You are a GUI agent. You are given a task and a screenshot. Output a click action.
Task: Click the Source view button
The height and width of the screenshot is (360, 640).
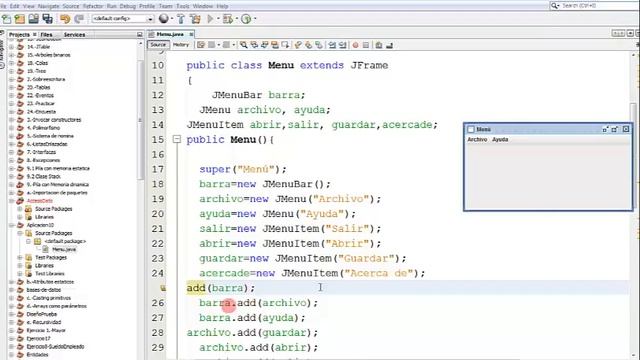[x=158, y=45]
